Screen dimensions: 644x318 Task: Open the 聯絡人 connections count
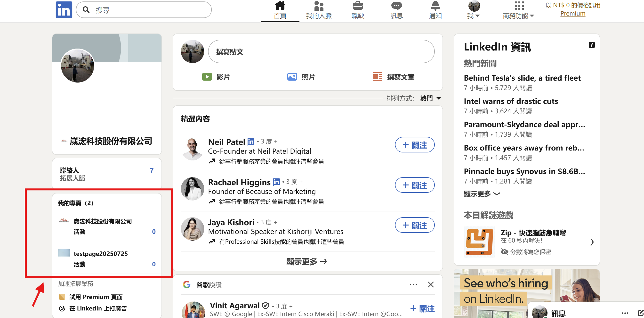152,170
